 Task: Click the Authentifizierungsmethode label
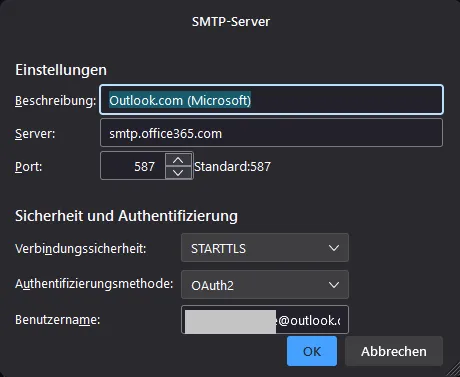[x=94, y=284]
